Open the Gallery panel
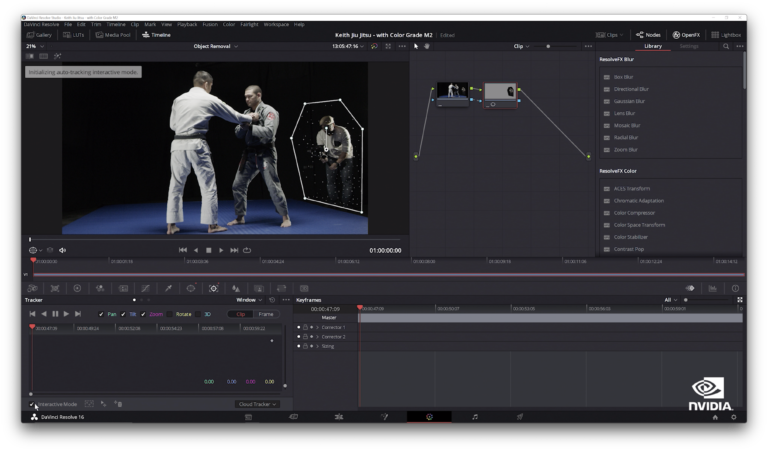The width and height of the screenshot is (768, 451). [39, 35]
